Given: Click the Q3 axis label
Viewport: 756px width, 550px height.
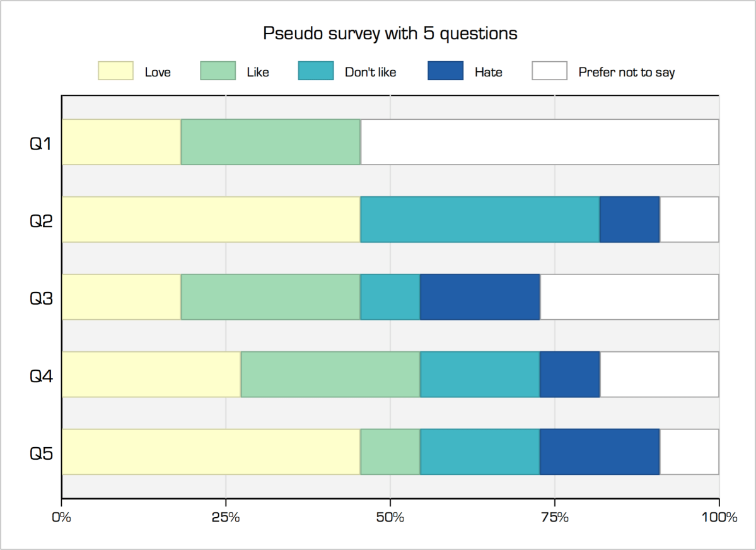Looking at the screenshot, I should coord(40,297).
